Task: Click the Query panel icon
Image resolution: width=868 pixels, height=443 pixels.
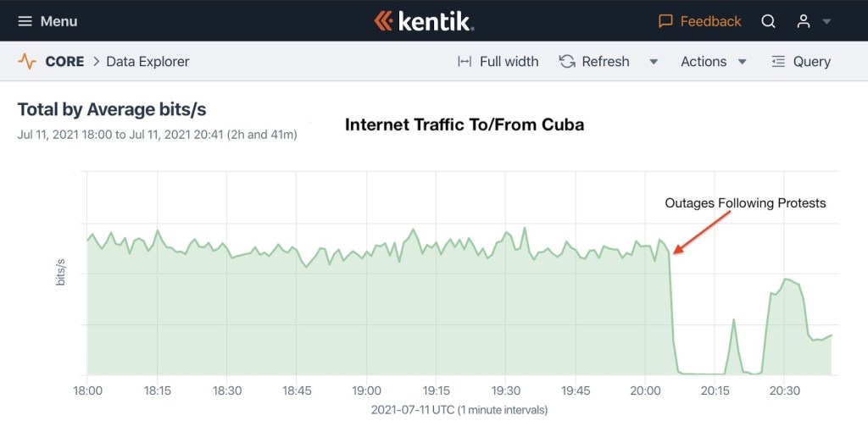Action: coord(778,62)
